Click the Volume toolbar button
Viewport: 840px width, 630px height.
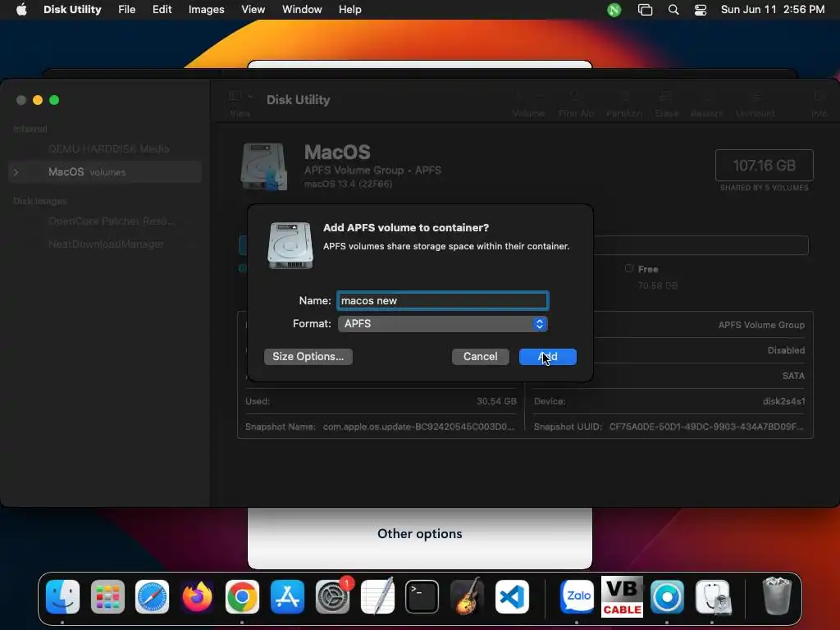pos(529,103)
